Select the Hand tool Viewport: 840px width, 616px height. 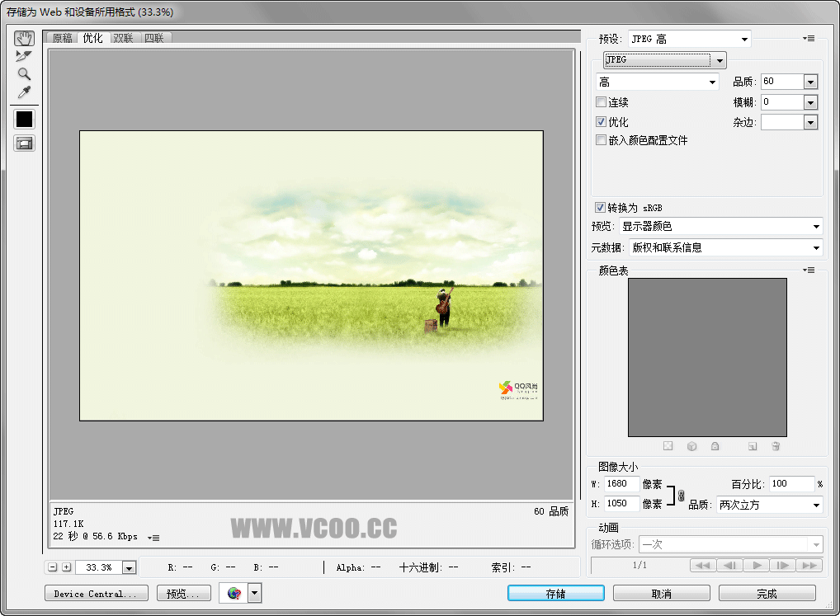point(24,39)
